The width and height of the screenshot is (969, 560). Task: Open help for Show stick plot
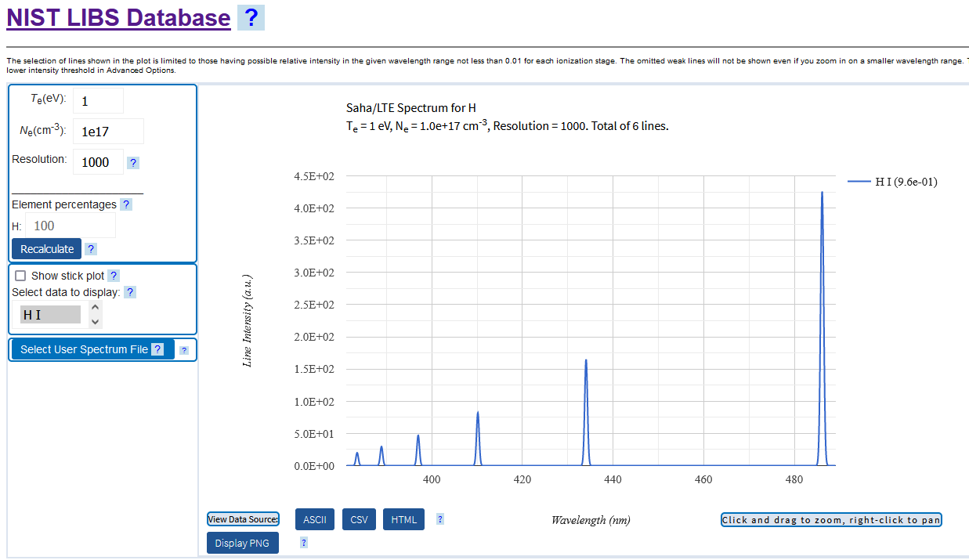[x=114, y=276]
